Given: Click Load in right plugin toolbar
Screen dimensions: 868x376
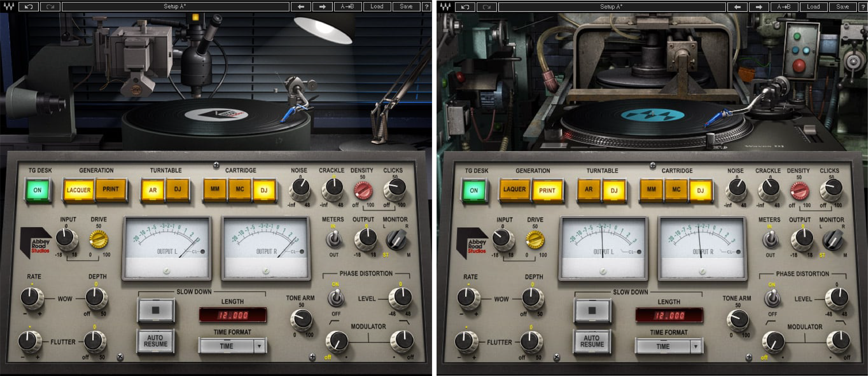Looking at the screenshot, I should [x=813, y=6].
